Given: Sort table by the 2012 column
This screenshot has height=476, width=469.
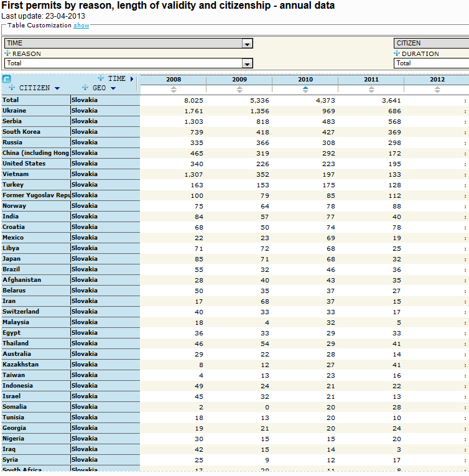Looking at the screenshot, I should (x=437, y=90).
